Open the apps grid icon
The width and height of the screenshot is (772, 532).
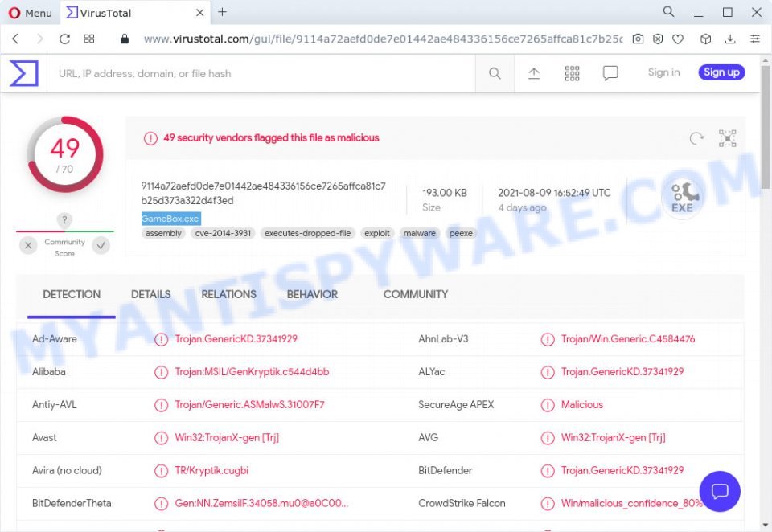click(x=572, y=73)
